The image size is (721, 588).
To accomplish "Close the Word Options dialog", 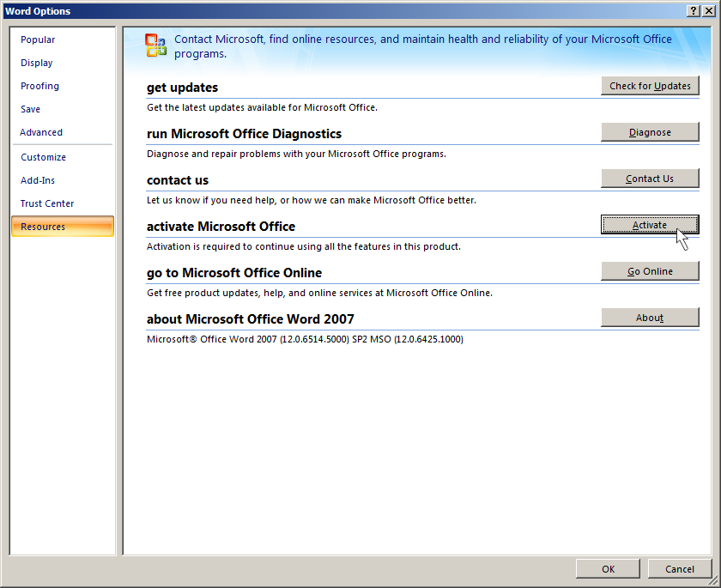I will point(709,10).
